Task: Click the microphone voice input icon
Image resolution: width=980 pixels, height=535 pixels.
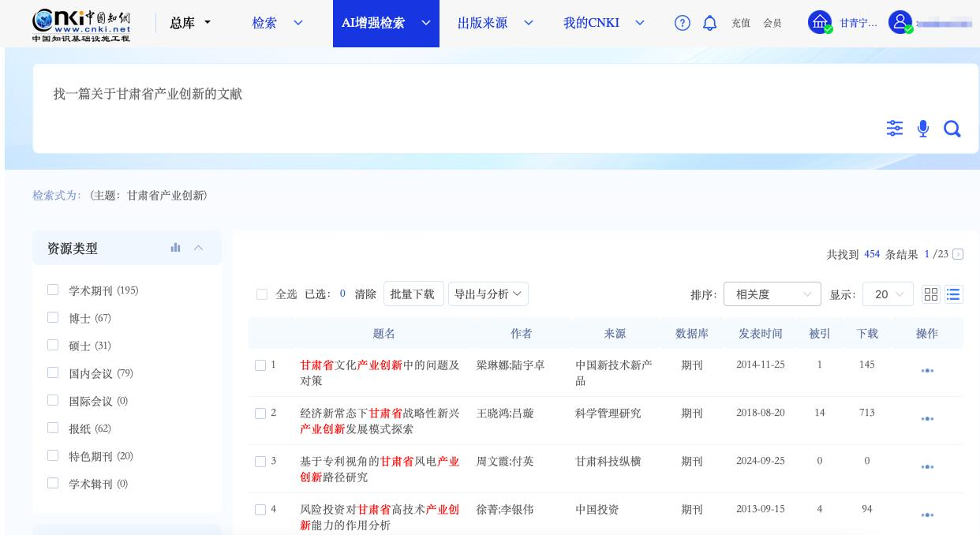Action: coord(922,129)
